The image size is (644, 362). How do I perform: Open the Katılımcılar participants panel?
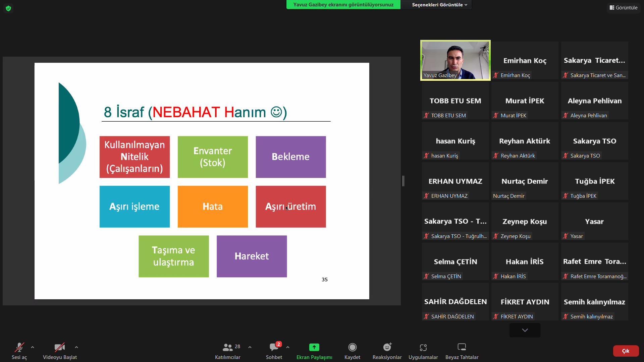coord(228,351)
